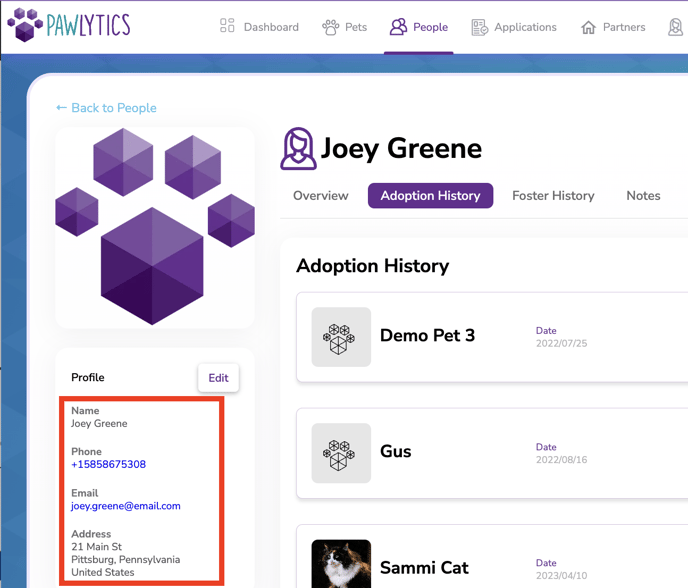This screenshot has height=588, width=688.
Task: Select the People nav icon
Action: pos(399,27)
